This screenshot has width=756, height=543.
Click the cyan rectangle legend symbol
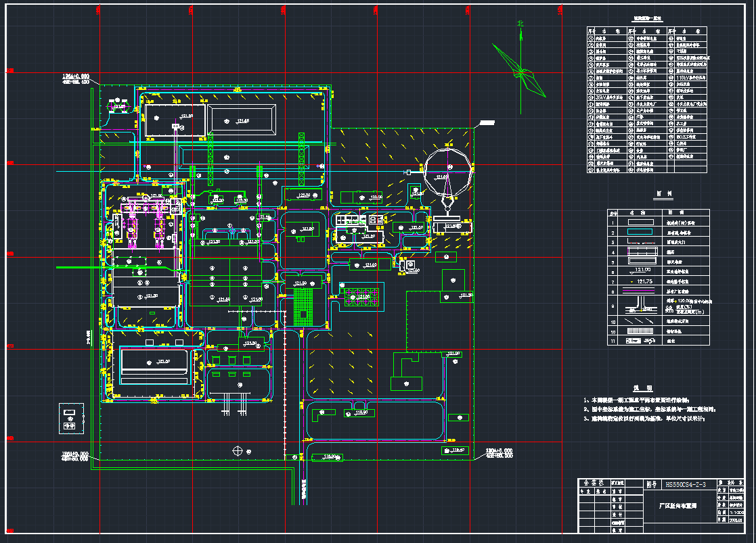(640, 231)
